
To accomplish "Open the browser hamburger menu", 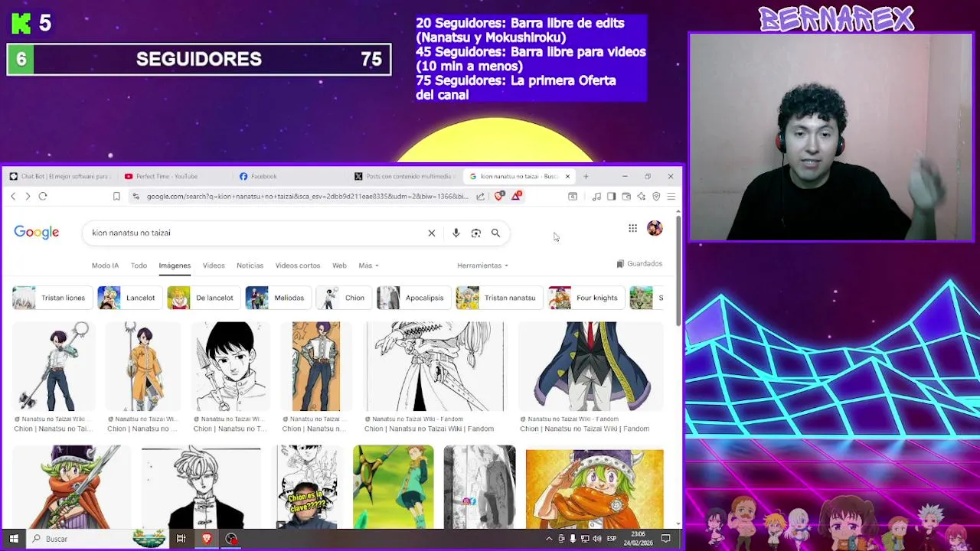I will pos(671,197).
